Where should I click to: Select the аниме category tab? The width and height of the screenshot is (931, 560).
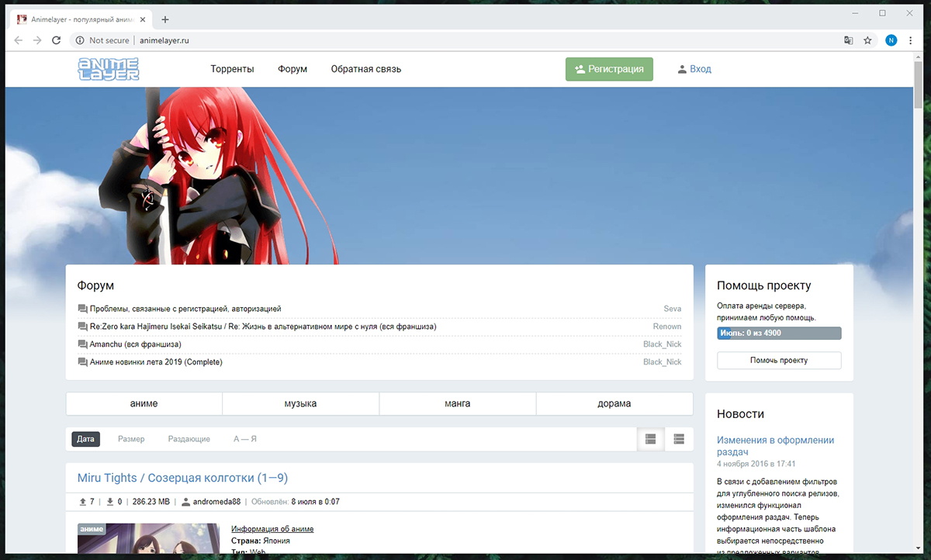pos(144,403)
